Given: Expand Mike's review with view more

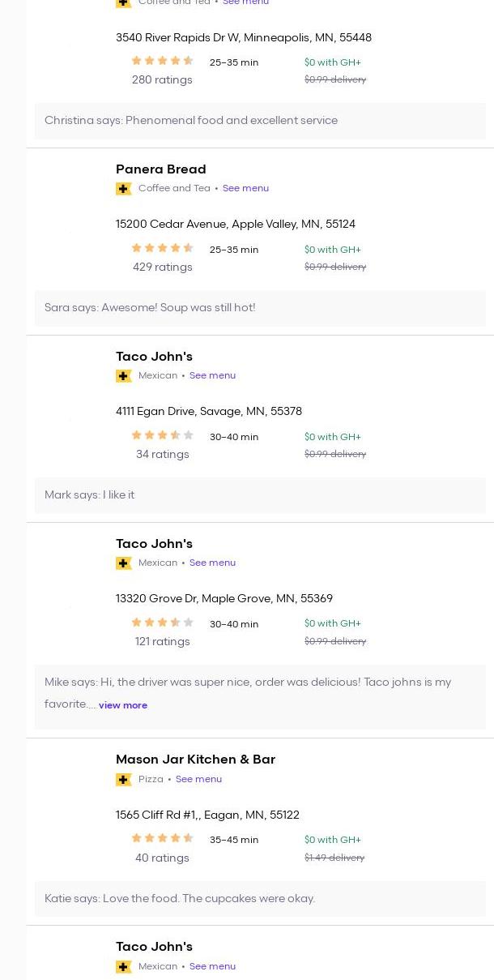Looking at the screenshot, I should click(x=123, y=705).
